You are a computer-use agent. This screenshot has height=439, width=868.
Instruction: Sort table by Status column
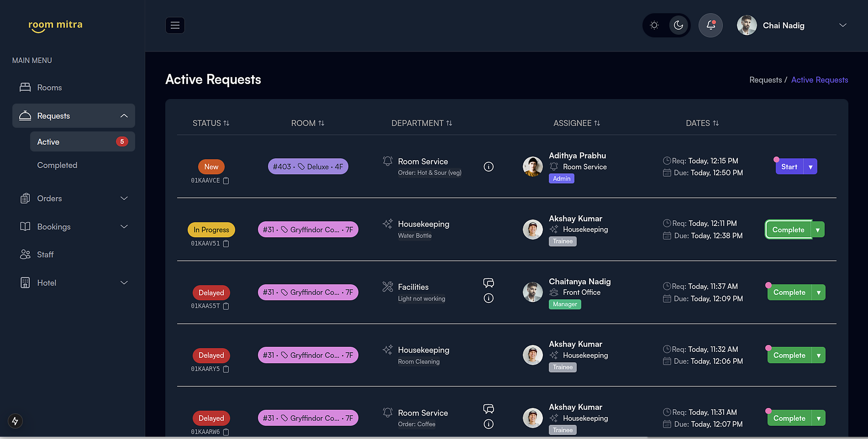(210, 123)
